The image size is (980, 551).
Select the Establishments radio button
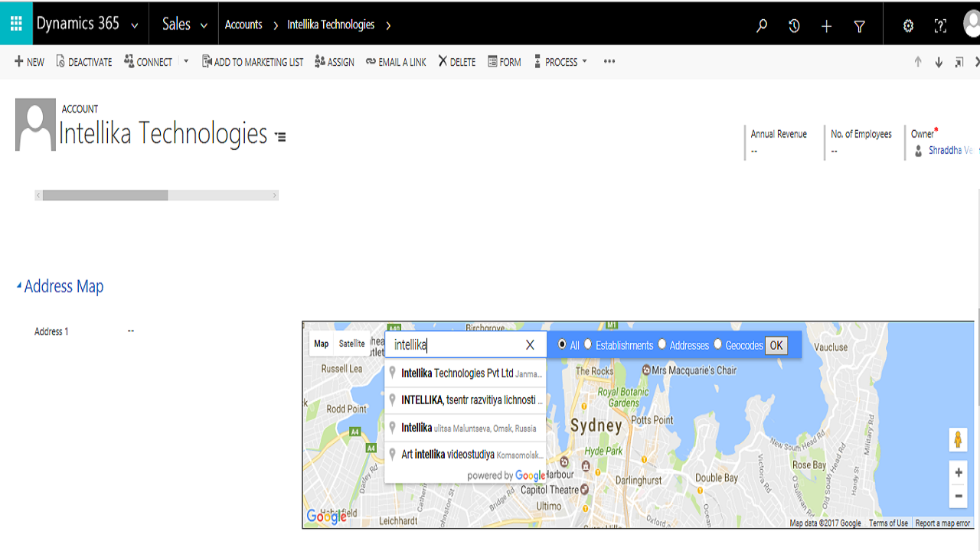coord(588,344)
